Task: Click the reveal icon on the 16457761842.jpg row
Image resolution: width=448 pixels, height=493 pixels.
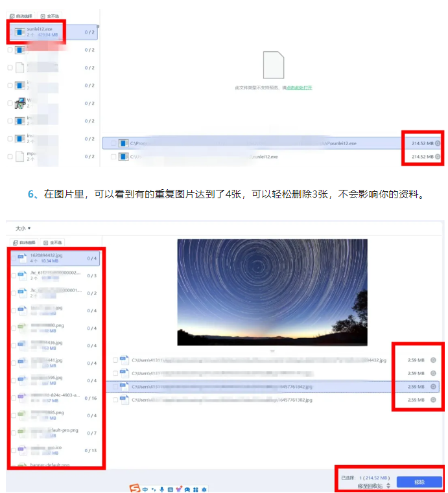Action: (x=433, y=387)
